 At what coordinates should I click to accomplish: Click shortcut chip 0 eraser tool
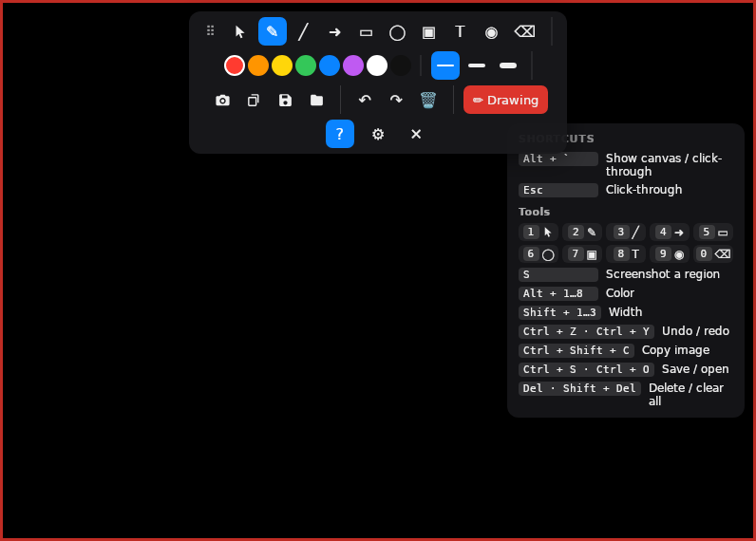point(713,253)
